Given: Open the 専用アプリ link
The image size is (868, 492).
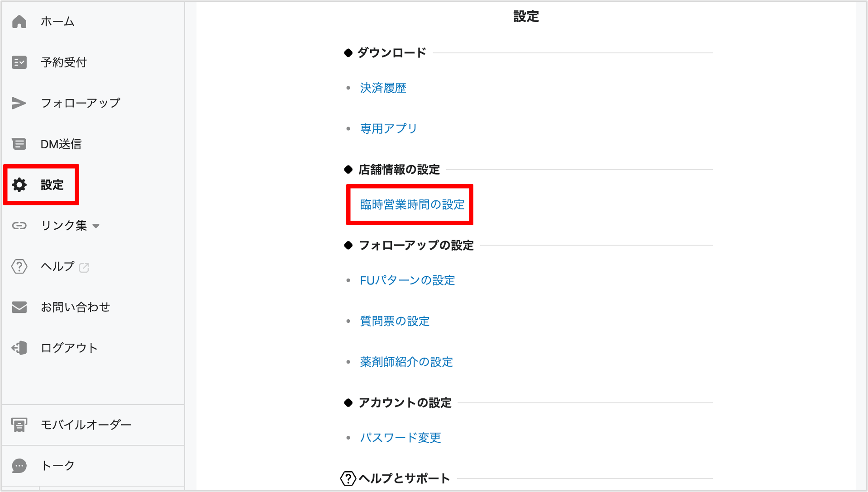Looking at the screenshot, I should click(x=388, y=128).
